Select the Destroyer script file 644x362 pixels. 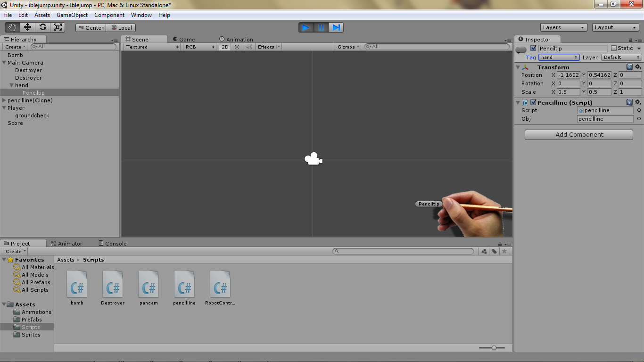point(113,288)
